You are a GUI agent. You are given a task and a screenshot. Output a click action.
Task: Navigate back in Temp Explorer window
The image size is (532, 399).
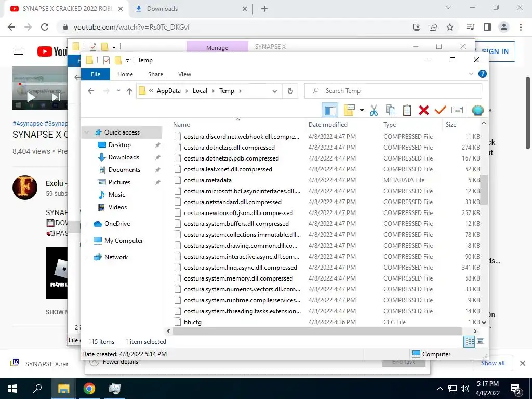pyautogui.click(x=90, y=91)
